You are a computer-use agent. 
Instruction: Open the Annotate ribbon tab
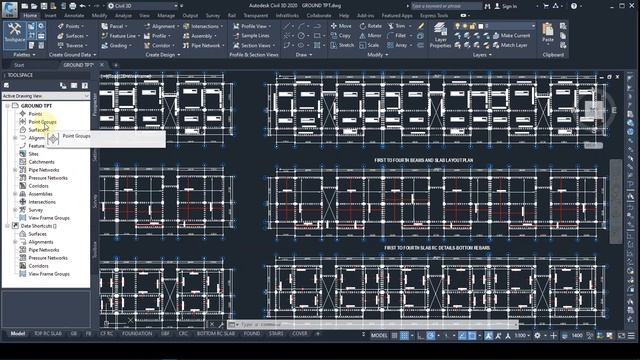[x=74, y=16]
